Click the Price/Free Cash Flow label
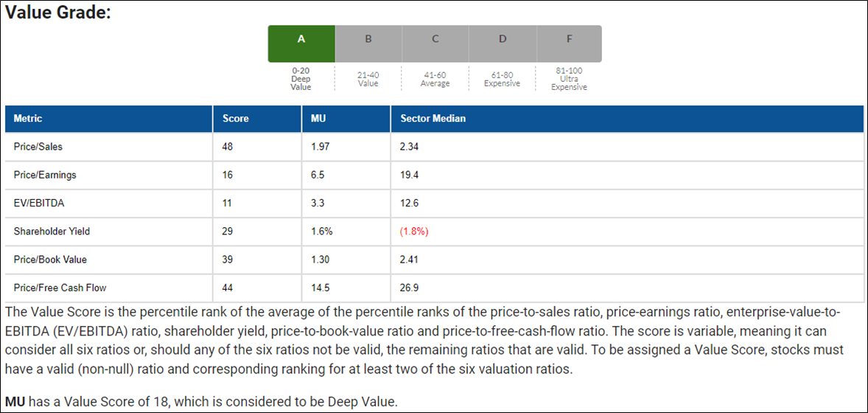Viewport: 868px width, 413px height. [55, 288]
